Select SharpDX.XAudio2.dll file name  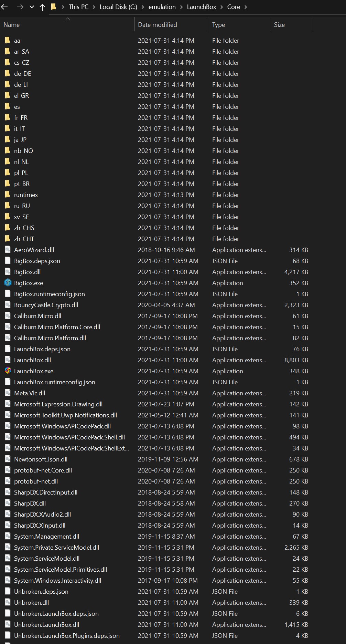tap(42, 515)
